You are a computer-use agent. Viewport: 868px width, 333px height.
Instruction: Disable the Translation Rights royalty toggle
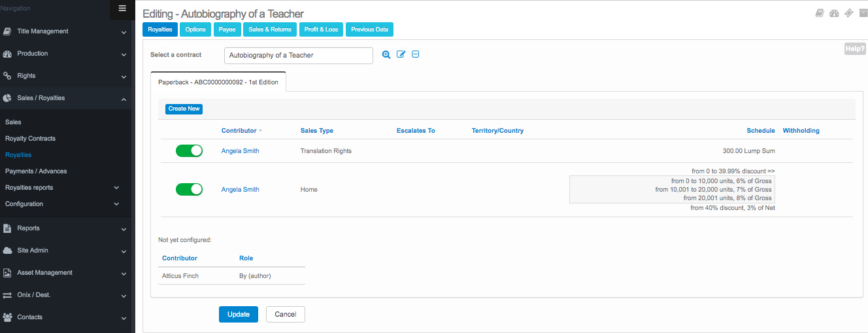[x=189, y=151]
